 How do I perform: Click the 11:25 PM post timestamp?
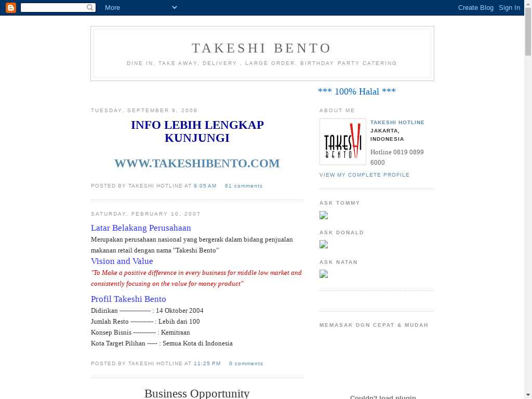point(207,364)
